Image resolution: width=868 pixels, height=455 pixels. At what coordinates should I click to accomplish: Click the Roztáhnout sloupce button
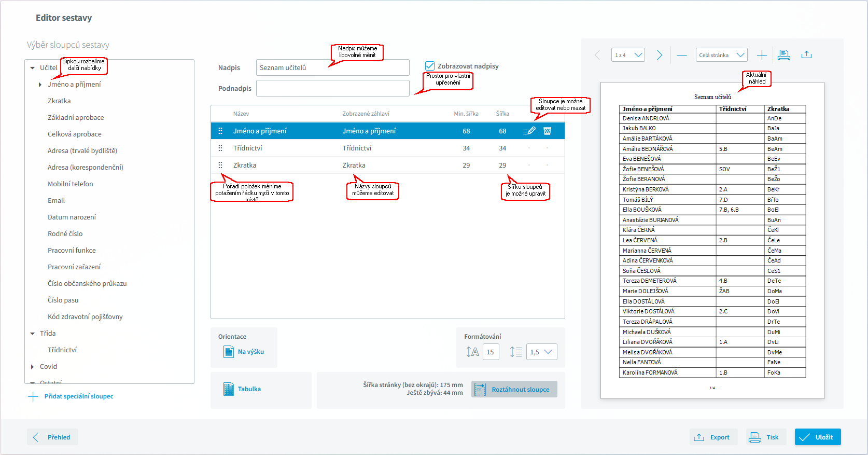514,390
